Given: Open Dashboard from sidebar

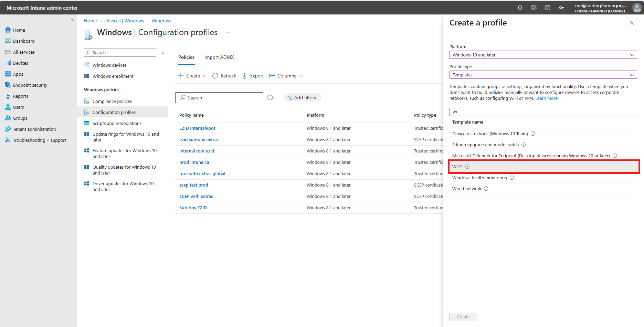Looking at the screenshot, I should click(x=20, y=41).
